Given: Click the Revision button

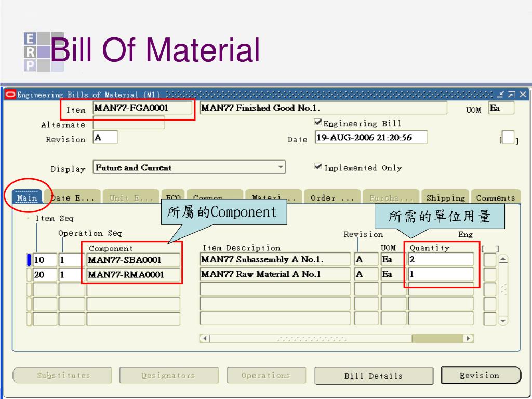Looking at the screenshot, I should [x=481, y=375].
